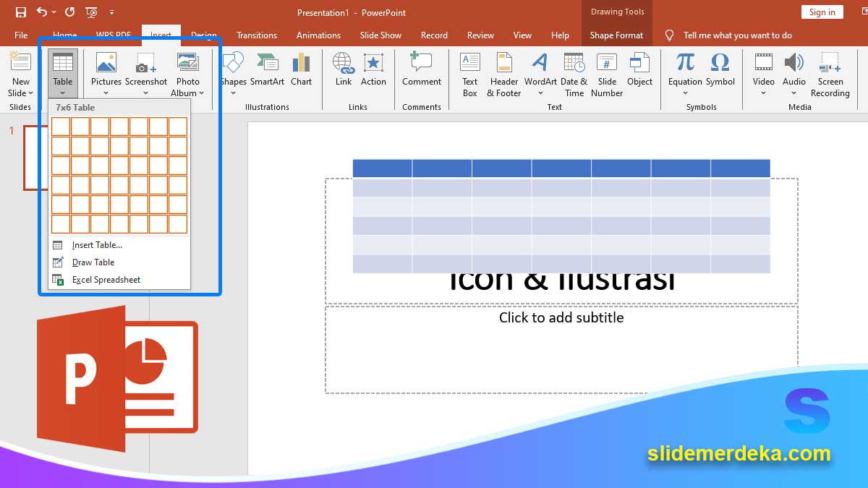868x488 pixels.
Task: Insert a Text Box
Action: [470, 74]
